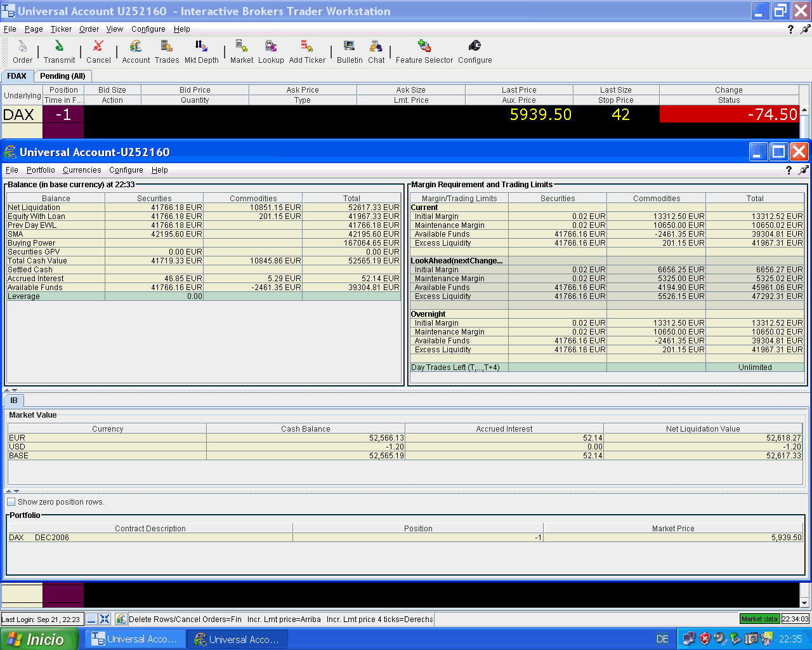Click the Market toolbar icon
The height and width of the screenshot is (650, 812).
(x=242, y=51)
